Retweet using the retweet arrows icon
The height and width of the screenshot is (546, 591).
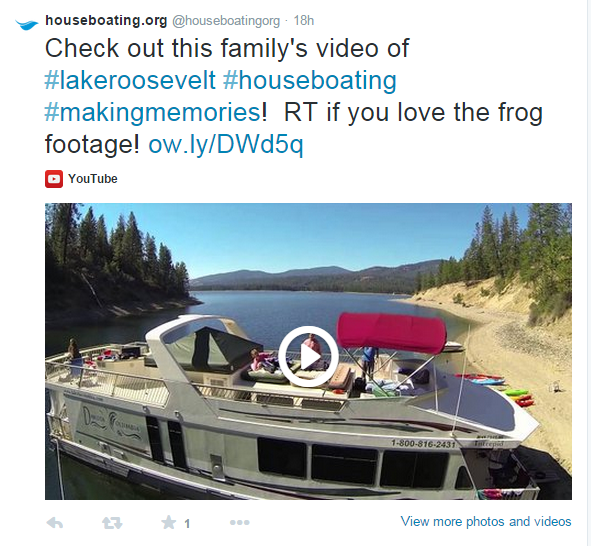(112, 523)
